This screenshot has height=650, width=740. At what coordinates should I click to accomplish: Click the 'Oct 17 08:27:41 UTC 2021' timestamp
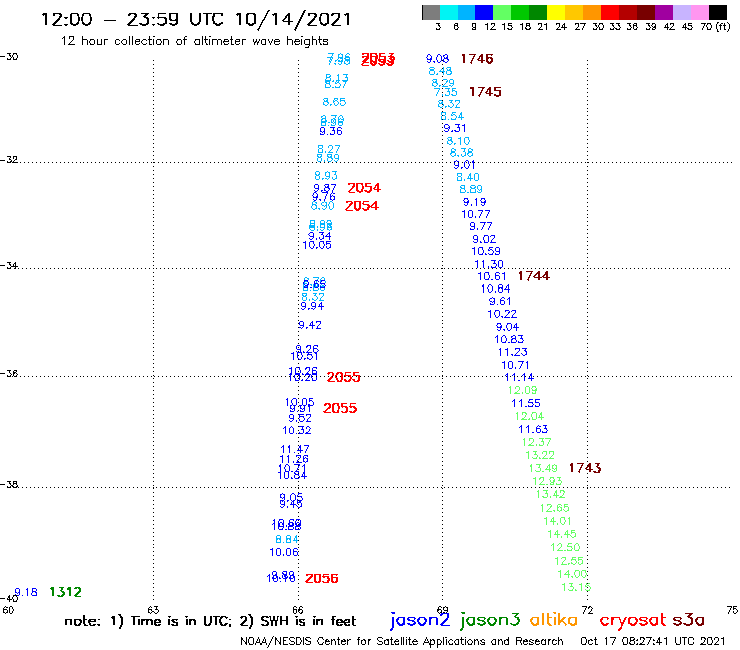(x=653, y=641)
